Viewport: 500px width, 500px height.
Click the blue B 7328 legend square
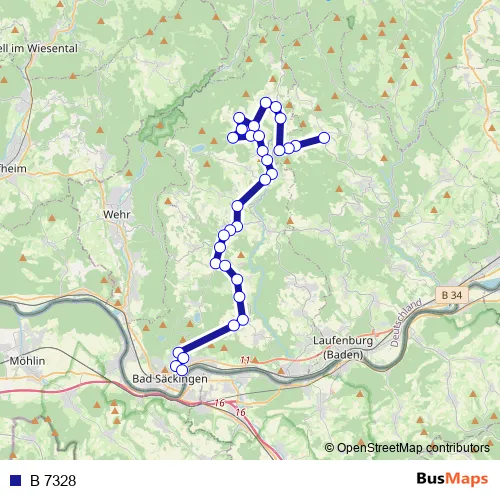coord(16,480)
